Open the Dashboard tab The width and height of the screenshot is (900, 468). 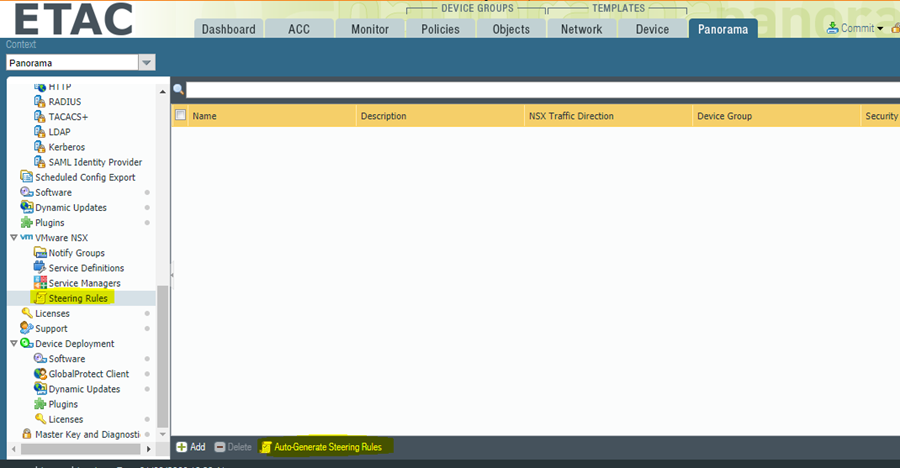click(228, 29)
